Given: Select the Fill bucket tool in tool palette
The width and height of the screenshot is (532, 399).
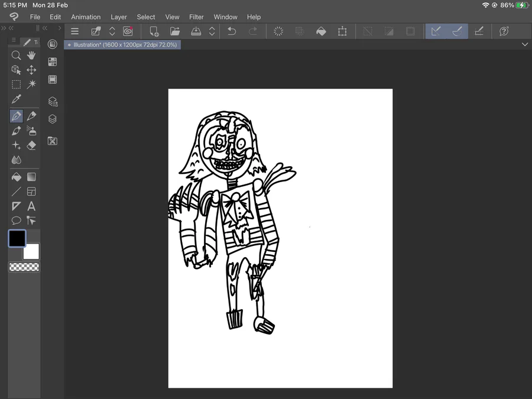Looking at the screenshot, I should [x=16, y=177].
